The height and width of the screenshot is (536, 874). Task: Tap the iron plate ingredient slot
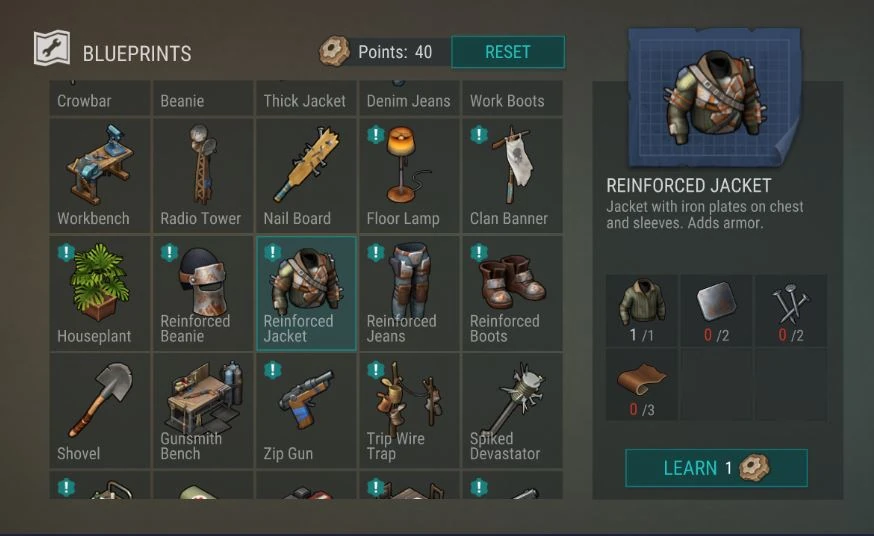(716, 310)
